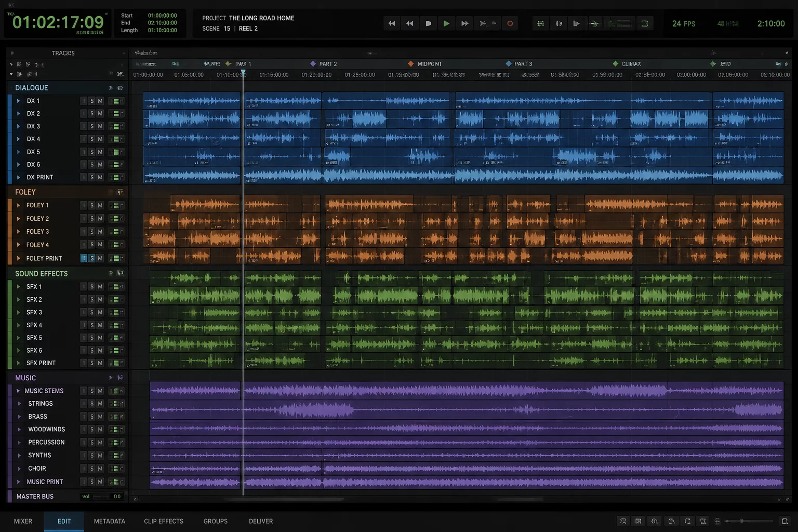Solo the DX 1 track
The height and width of the screenshot is (532, 798).
pyautogui.click(x=92, y=101)
